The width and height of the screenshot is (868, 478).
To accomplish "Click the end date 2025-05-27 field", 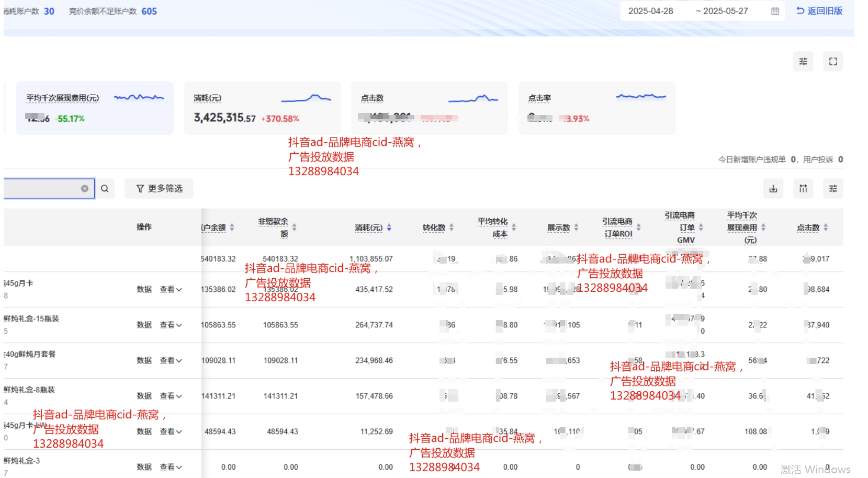I will coord(726,11).
